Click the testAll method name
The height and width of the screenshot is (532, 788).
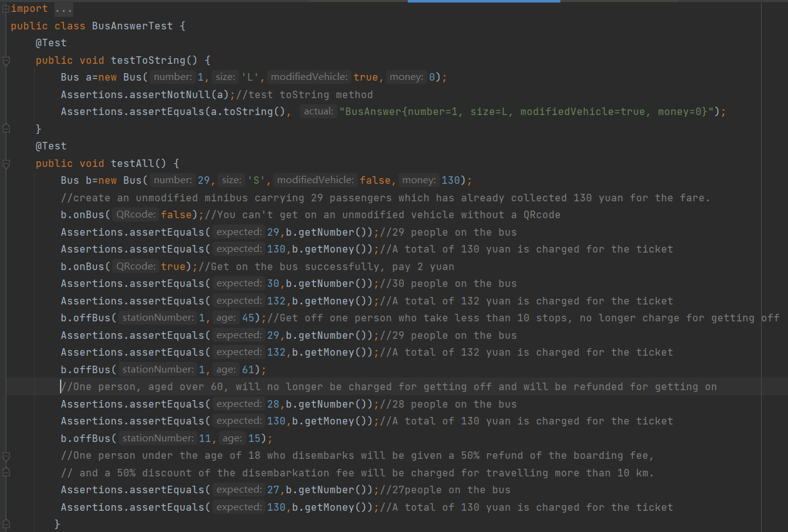133,164
